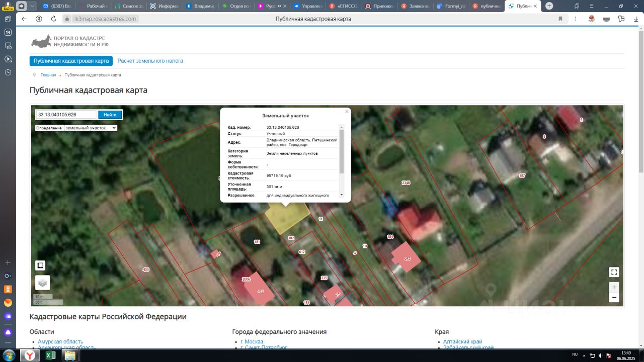Activate the measurement ruler tool on map
644x362 pixels.
pos(40,265)
